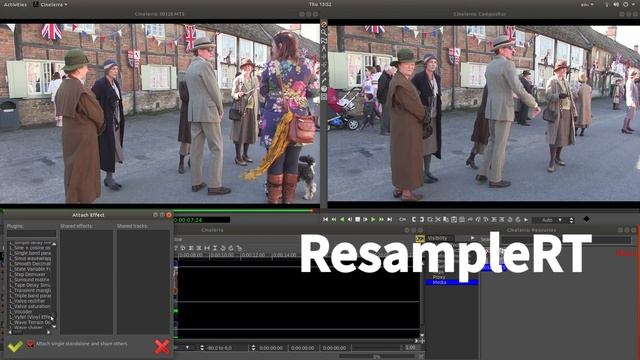Image resolution: width=640 pixels, height=360 pixels.
Task: Click the black diamond icon beside Auto
Action: 586,219
